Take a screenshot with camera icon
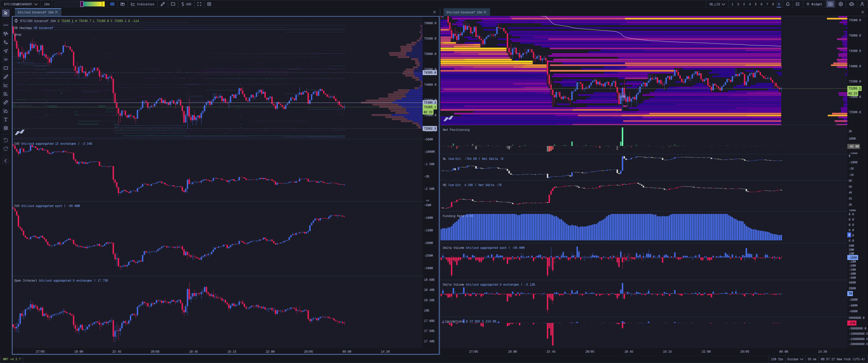This screenshot has height=363, width=868. (x=831, y=4)
